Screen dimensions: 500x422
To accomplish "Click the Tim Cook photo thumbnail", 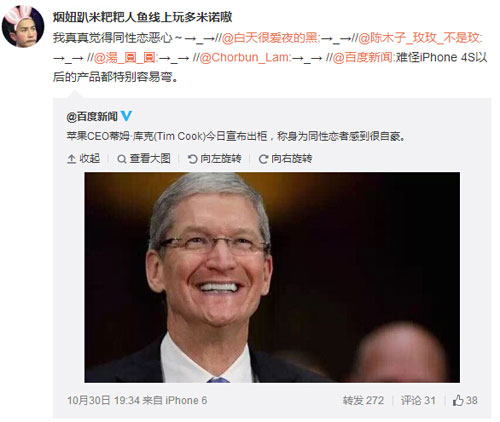I will tap(272, 277).
